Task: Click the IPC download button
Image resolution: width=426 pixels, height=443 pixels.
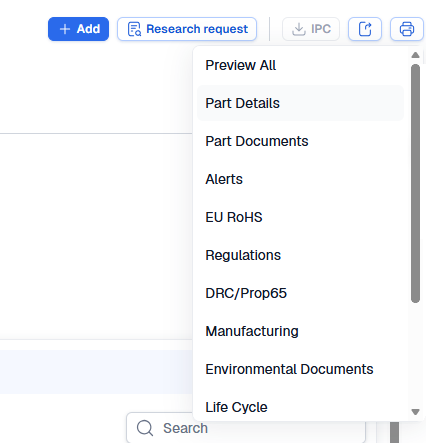Action: click(311, 29)
